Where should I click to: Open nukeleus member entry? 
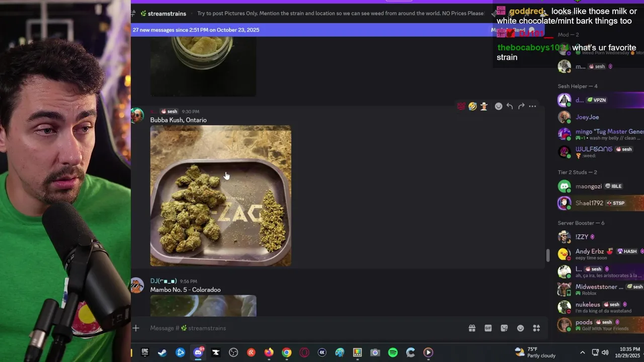click(x=600, y=307)
